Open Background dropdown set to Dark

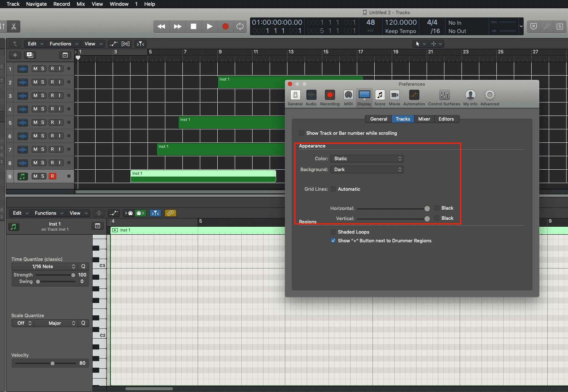(367, 170)
